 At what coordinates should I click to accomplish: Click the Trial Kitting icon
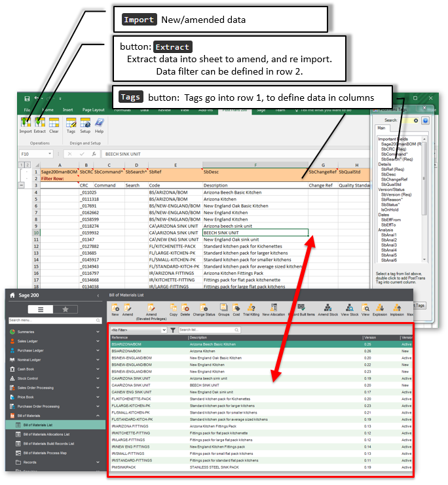coord(251,308)
